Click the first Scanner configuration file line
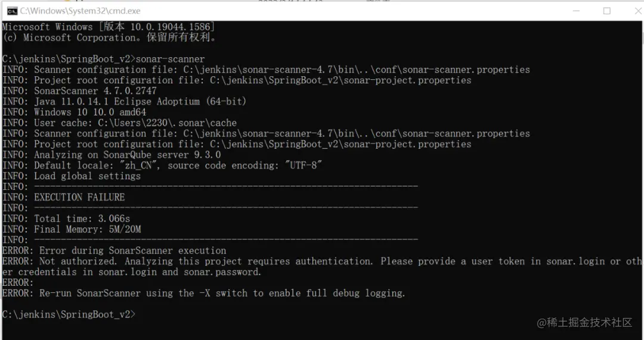 coord(266,70)
